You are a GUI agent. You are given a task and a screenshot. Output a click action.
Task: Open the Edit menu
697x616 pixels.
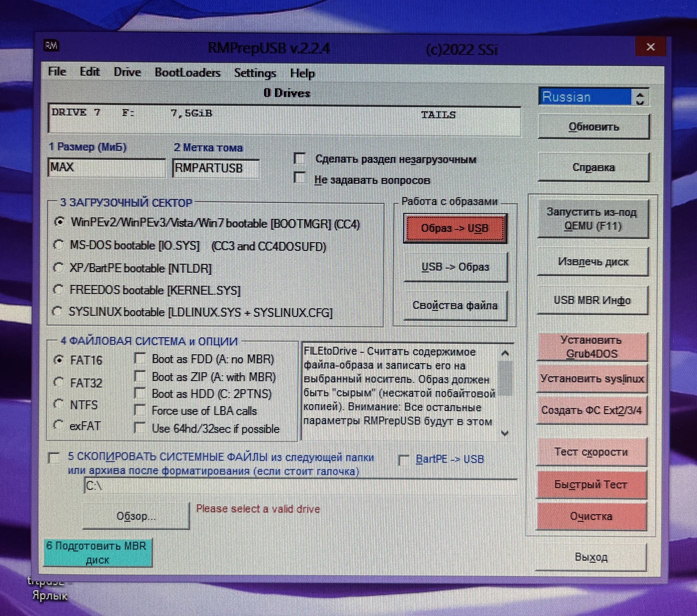click(90, 71)
